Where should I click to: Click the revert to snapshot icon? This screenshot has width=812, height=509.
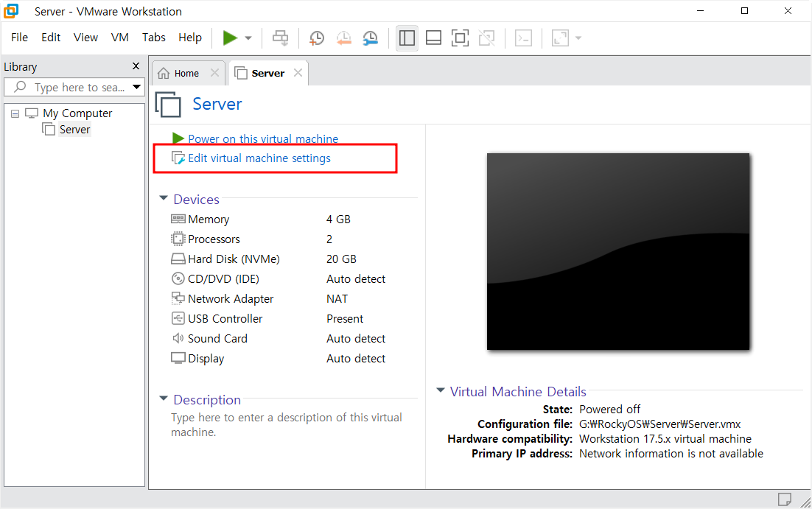tap(343, 38)
